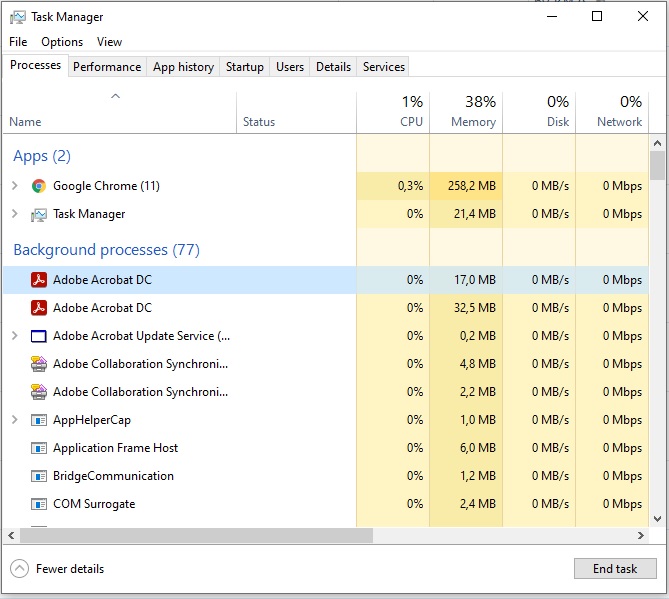Click Task Manager title bar icon
669x599 pixels.
(18, 17)
